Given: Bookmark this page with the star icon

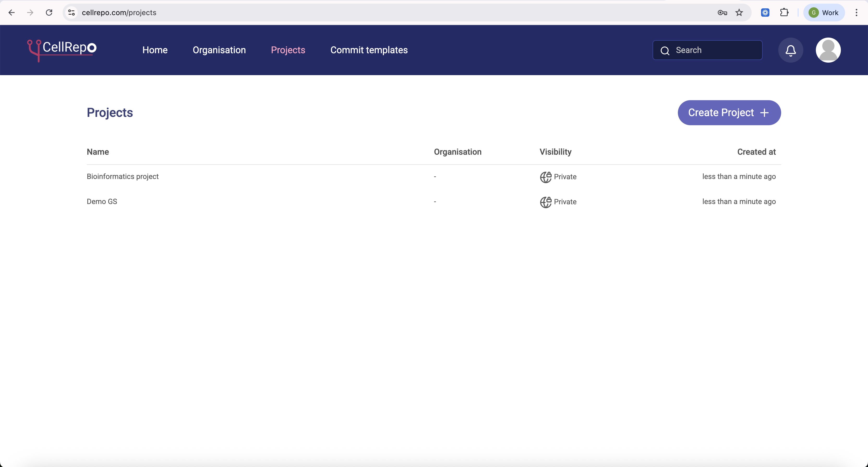Looking at the screenshot, I should (739, 13).
